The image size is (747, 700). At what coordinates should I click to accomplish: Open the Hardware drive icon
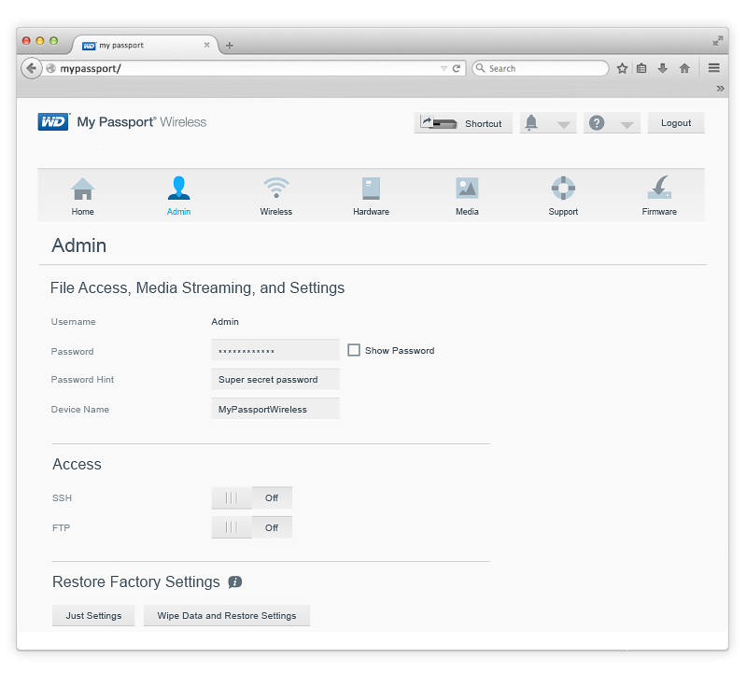coord(371,189)
